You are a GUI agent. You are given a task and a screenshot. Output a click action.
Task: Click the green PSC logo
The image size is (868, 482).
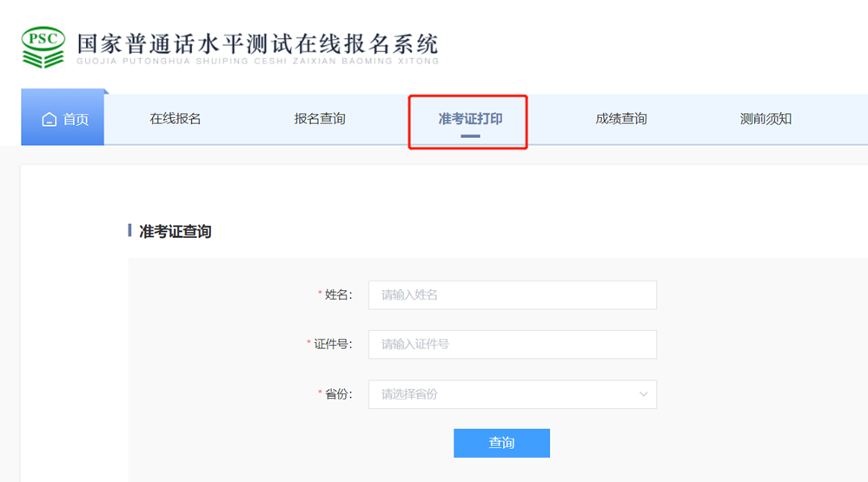(43, 47)
